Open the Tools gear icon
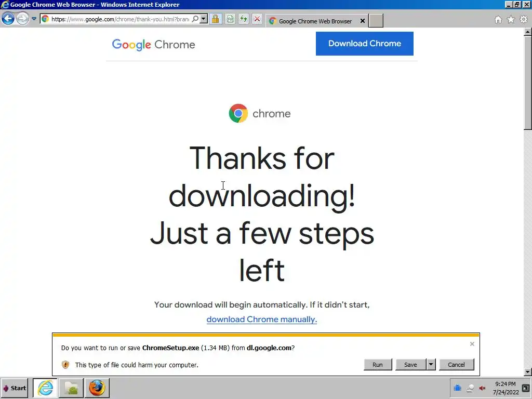Screen dimensions: 532x399 [524, 20]
